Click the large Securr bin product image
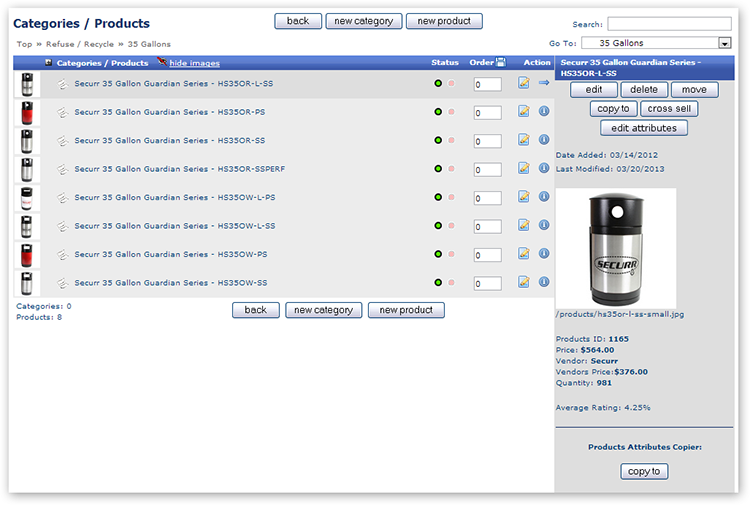 click(x=616, y=249)
